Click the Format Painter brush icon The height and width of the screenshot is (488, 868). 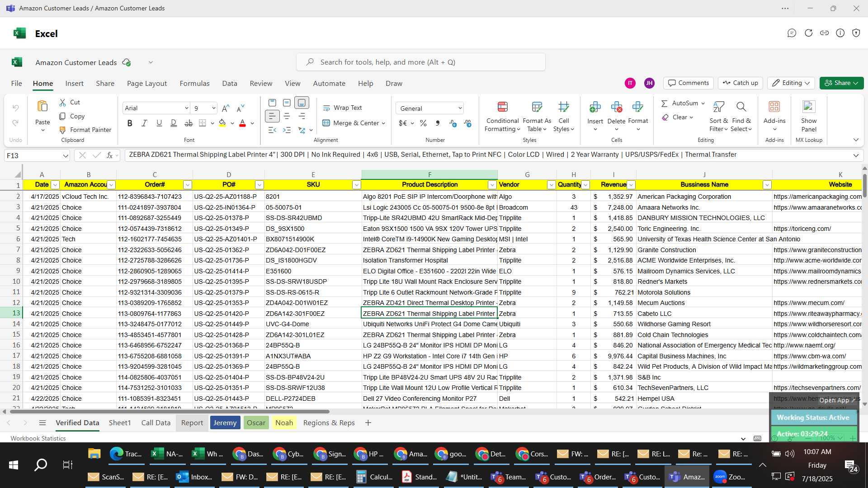tap(63, 130)
